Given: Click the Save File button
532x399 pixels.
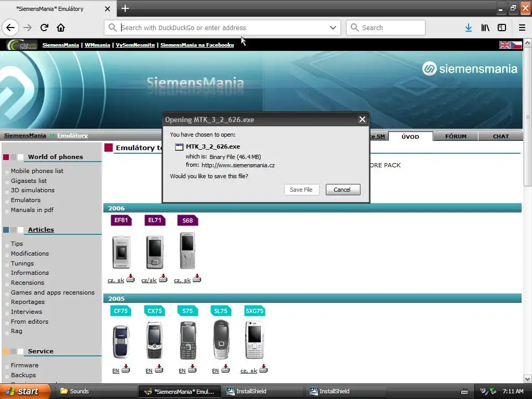Looking at the screenshot, I should [x=301, y=190].
